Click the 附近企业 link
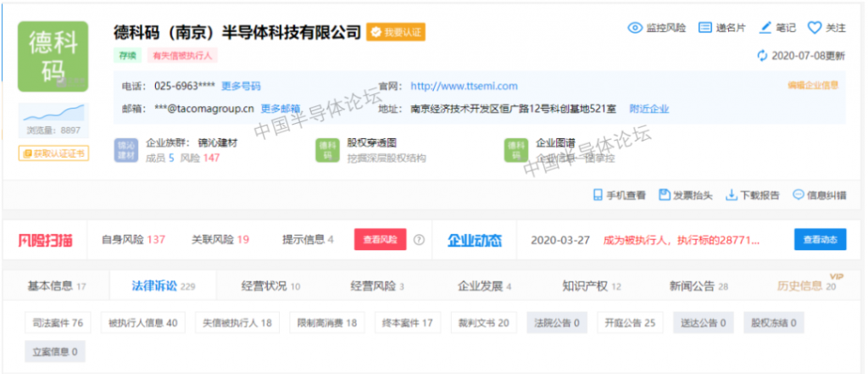 click(x=649, y=109)
